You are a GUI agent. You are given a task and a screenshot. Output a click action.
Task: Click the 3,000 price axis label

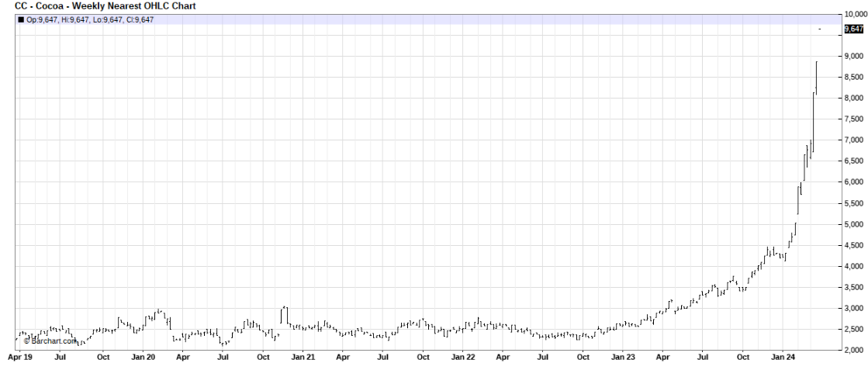coord(856,309)
